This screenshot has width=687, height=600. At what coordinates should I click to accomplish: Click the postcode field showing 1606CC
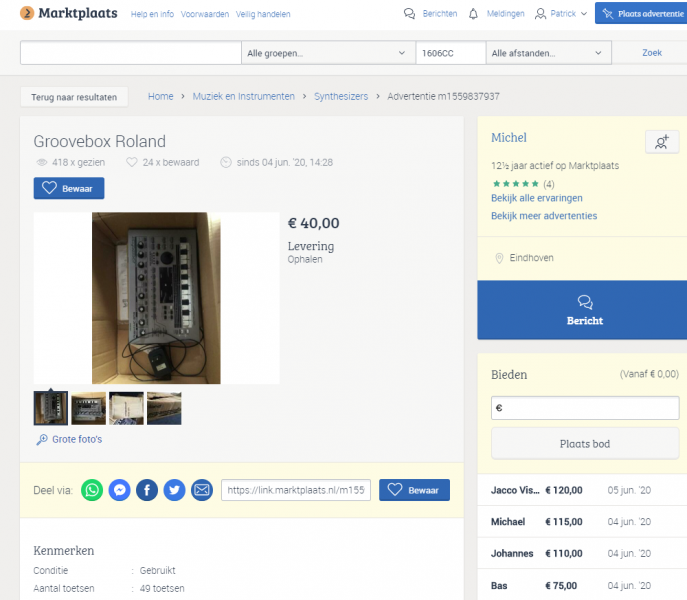451,53
